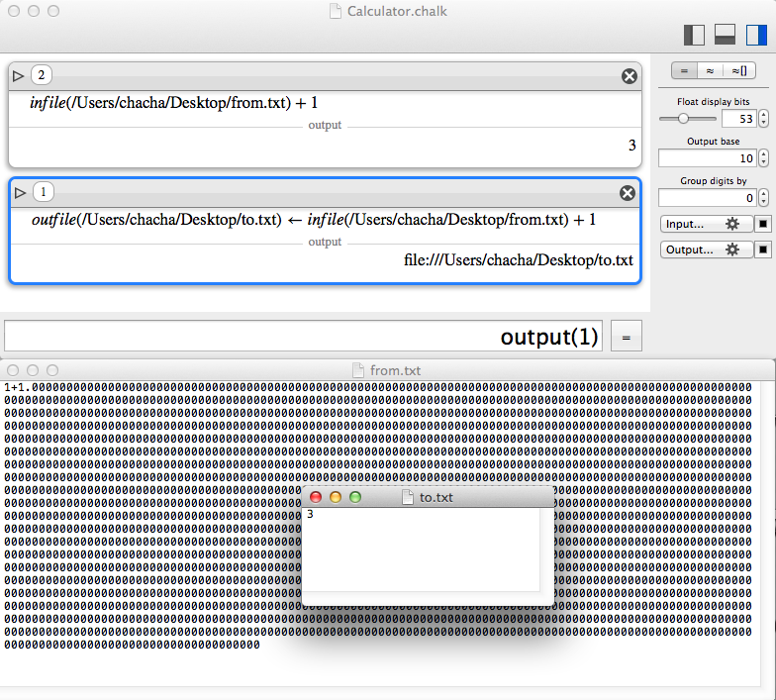Click Calculator.chalk document icon in title bar
The height and width of the screenshot is (700, 776).
click(x=336, y=11)
